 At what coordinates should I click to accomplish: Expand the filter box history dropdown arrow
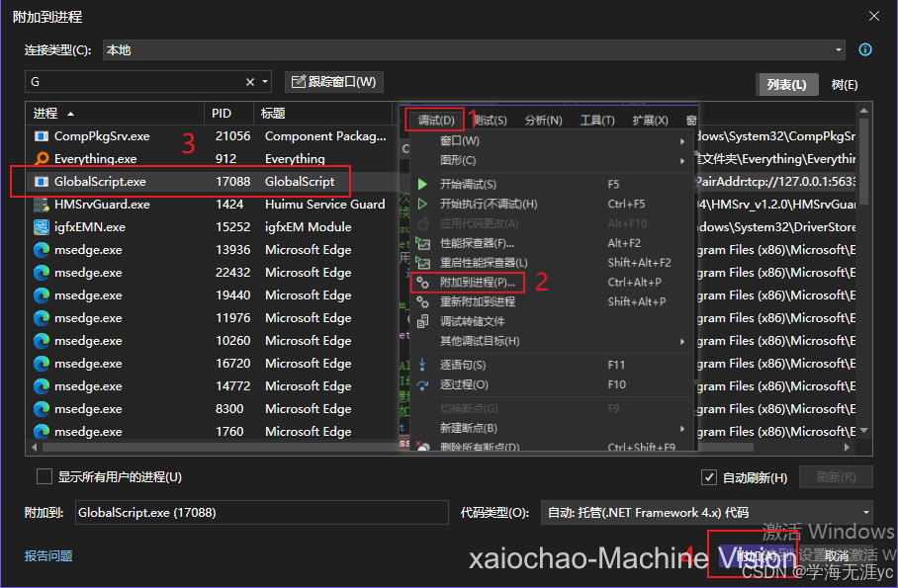(265, 82)
